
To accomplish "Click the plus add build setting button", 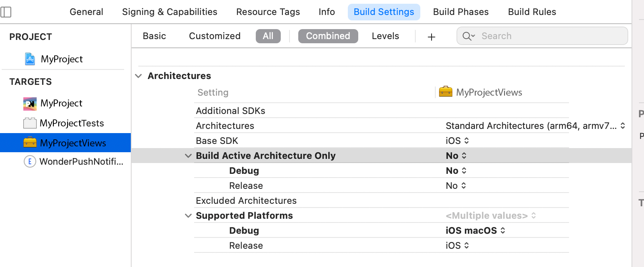I will [x=432, y=37].
